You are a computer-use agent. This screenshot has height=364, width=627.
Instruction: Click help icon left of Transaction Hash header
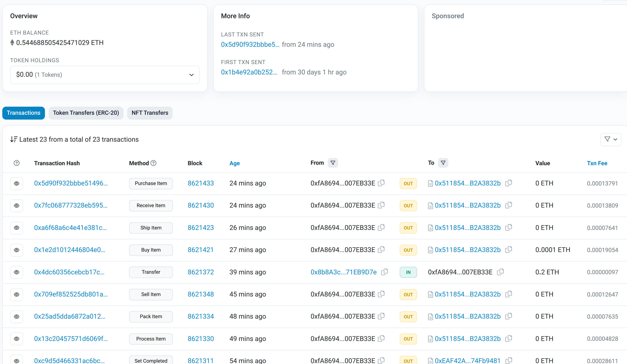(x=16, y=163)
